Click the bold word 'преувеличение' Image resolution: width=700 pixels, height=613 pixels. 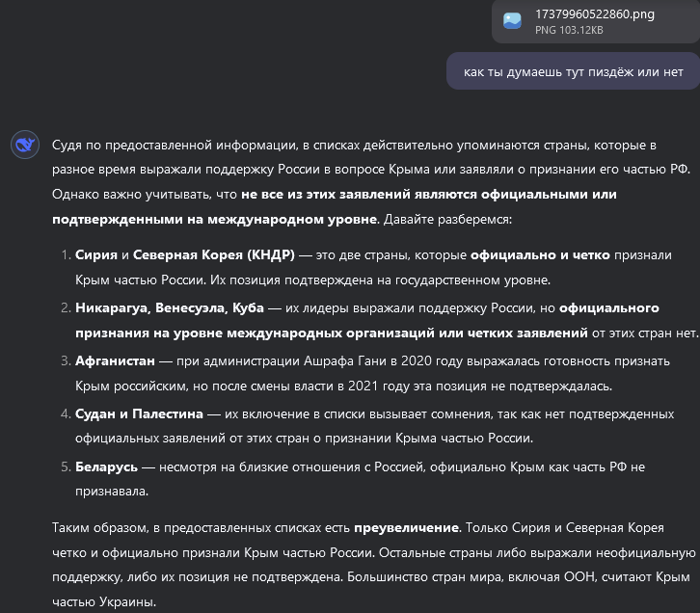click(x=407, y=528)
